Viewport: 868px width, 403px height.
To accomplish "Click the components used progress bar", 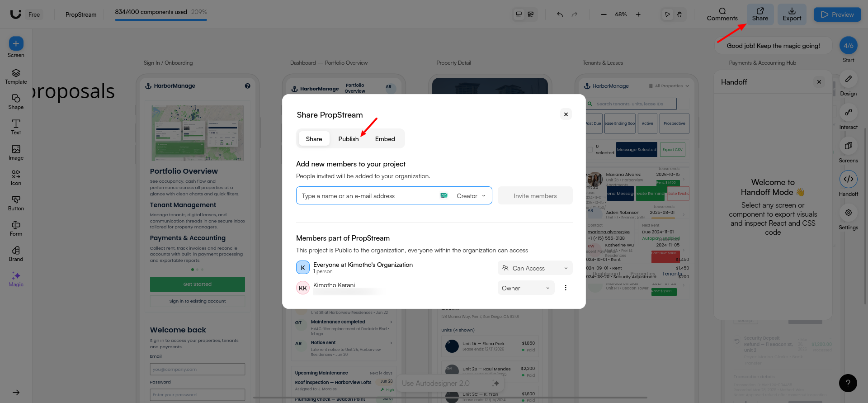I will click(x=161, y=19).
